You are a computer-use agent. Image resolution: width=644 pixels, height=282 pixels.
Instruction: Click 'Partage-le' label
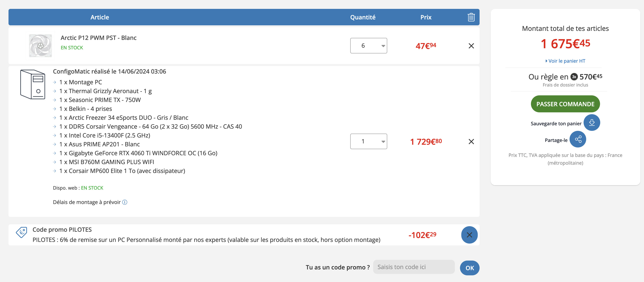[556, 140]
